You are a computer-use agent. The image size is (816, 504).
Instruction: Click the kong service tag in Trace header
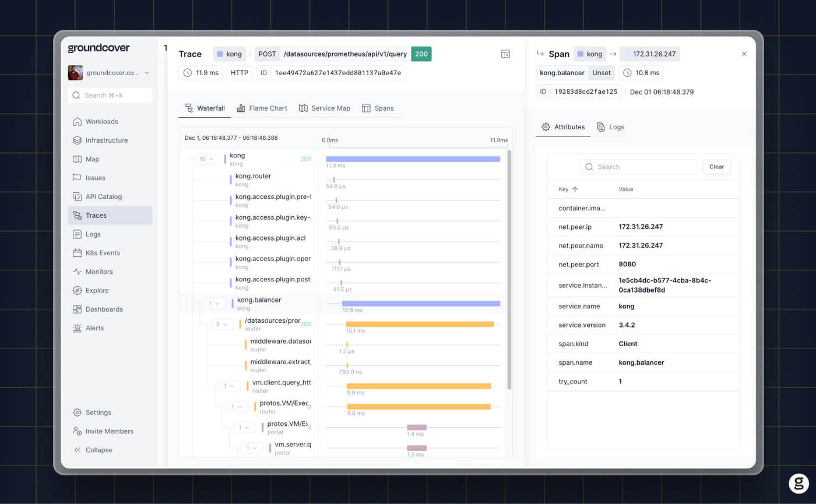tap(230, 54)
